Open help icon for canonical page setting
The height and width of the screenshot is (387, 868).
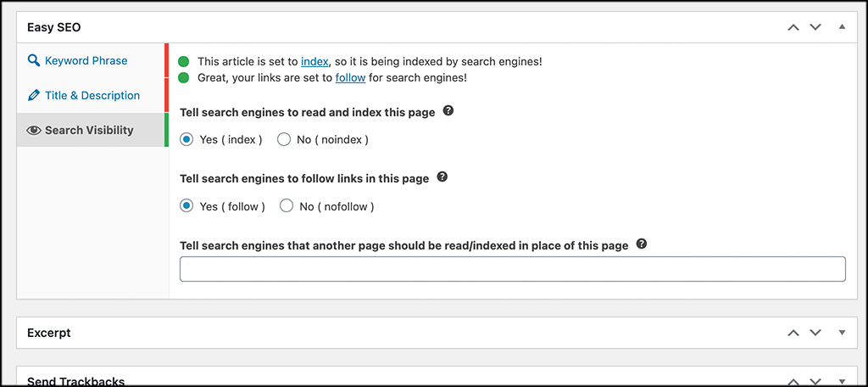(x=642, y=244)
